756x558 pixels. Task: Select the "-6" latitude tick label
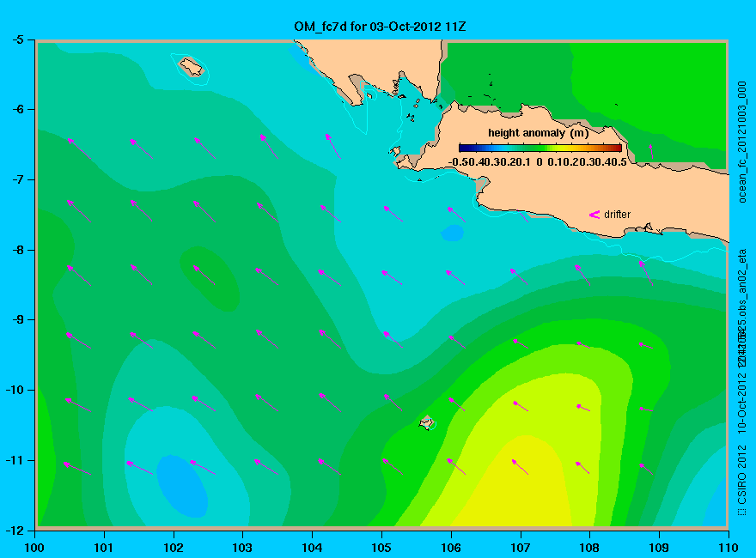[18, 109]
